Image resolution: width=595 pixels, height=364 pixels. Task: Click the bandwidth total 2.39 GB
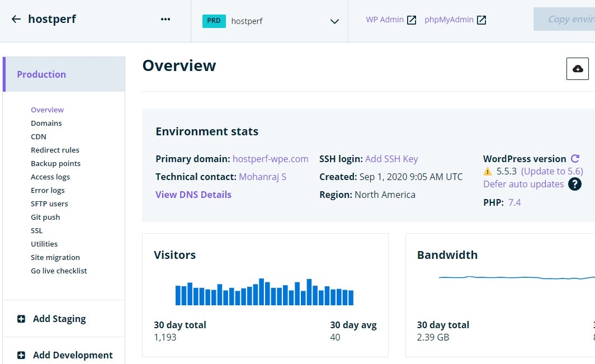433,337
